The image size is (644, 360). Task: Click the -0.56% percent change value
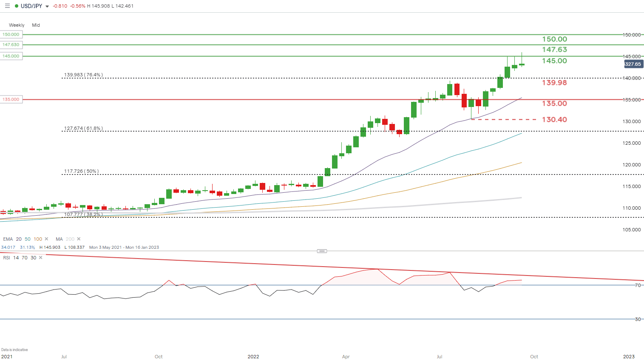(x=78, y=6)
